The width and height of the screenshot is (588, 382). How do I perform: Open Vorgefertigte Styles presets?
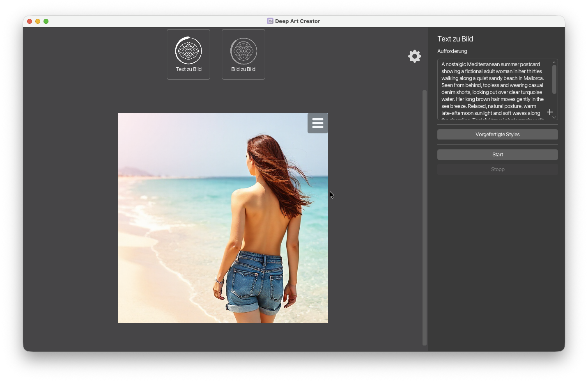click(x=498, y=135)
